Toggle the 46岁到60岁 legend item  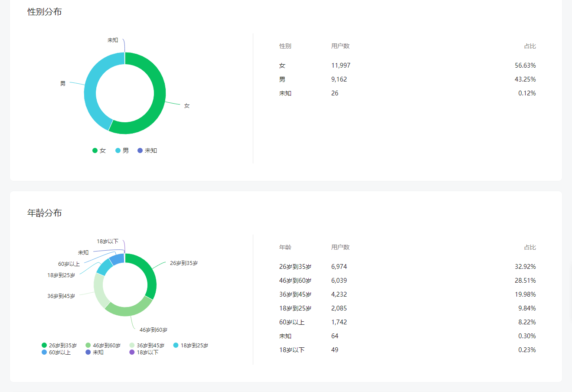tap(103, 346)
